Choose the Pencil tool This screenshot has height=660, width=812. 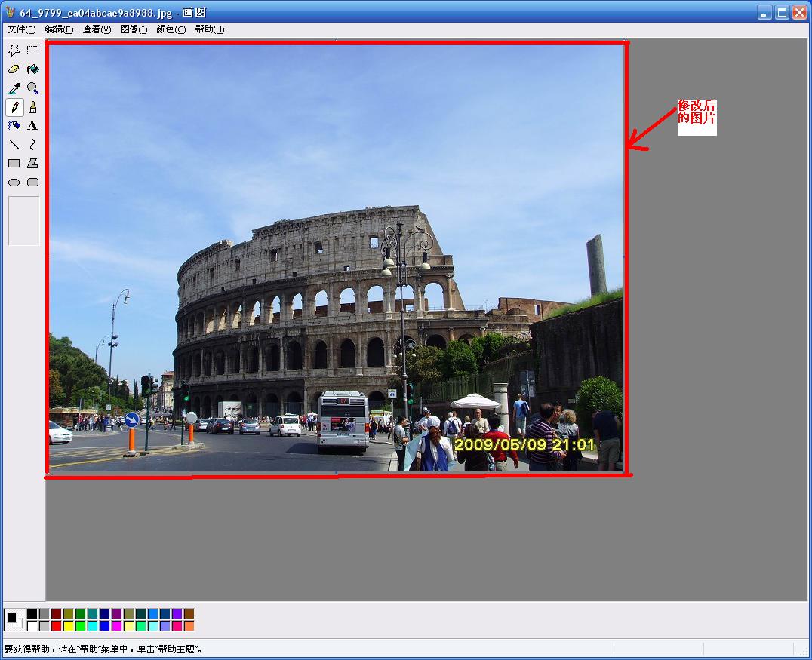coord(14,107)
